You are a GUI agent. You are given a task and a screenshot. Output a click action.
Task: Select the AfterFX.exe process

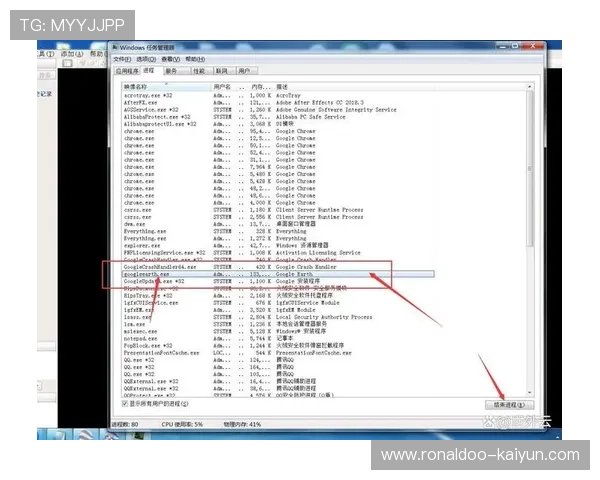(x=278, y=103)
